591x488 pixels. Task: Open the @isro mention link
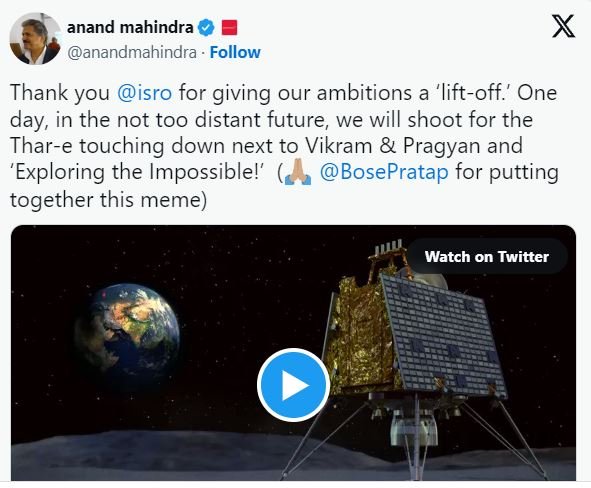pos(145,93)
